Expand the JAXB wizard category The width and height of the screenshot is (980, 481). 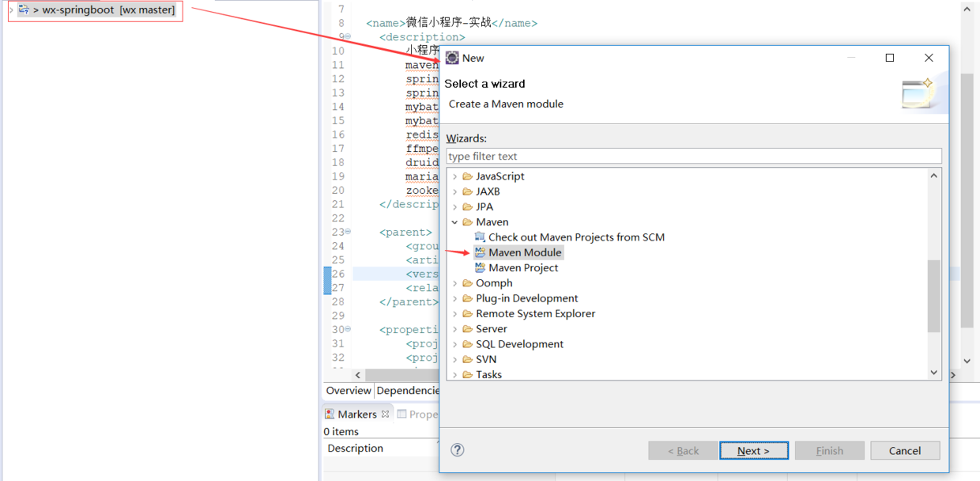pyautogui.click(x=454, y=191)
